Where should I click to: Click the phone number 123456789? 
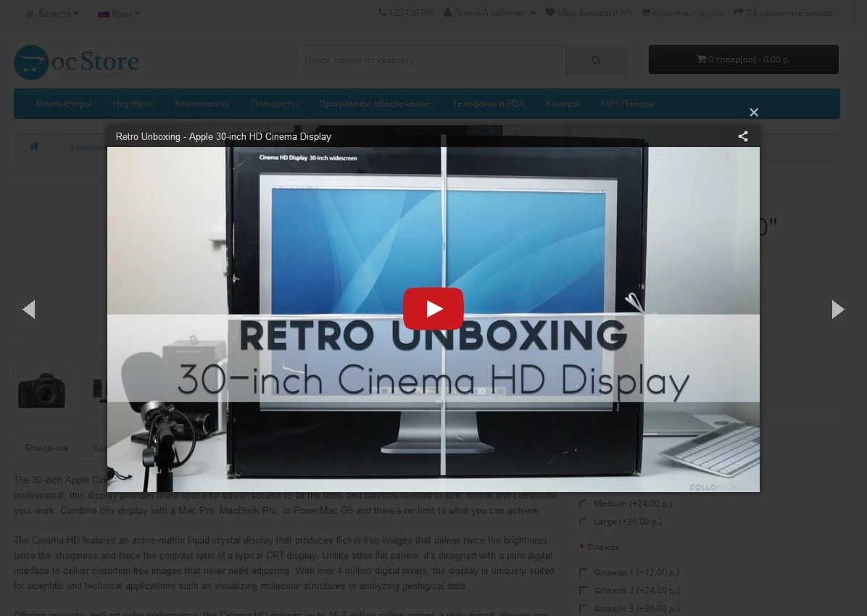[411, 13]
